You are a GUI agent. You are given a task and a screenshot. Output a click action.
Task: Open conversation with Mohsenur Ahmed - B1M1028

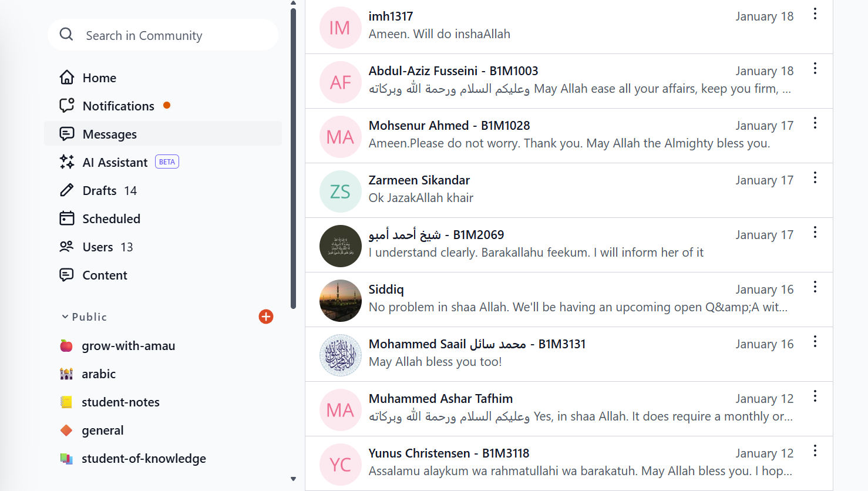click(x=449, y=126)
